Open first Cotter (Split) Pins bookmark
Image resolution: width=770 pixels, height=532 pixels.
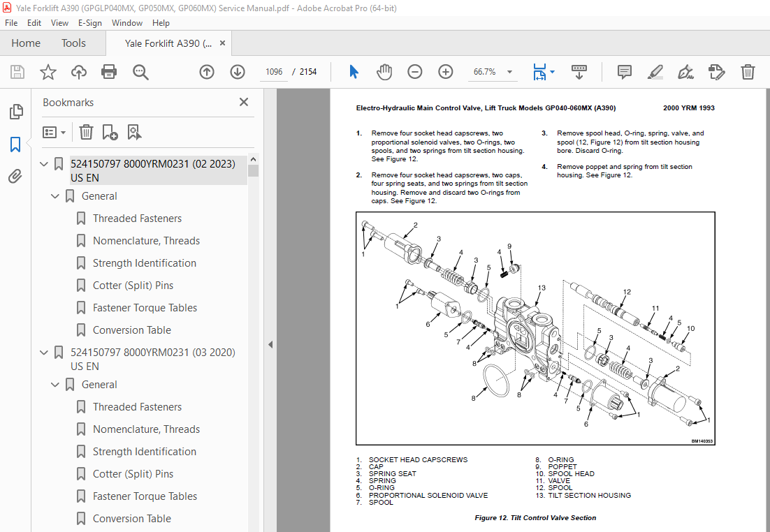(133, 286)
